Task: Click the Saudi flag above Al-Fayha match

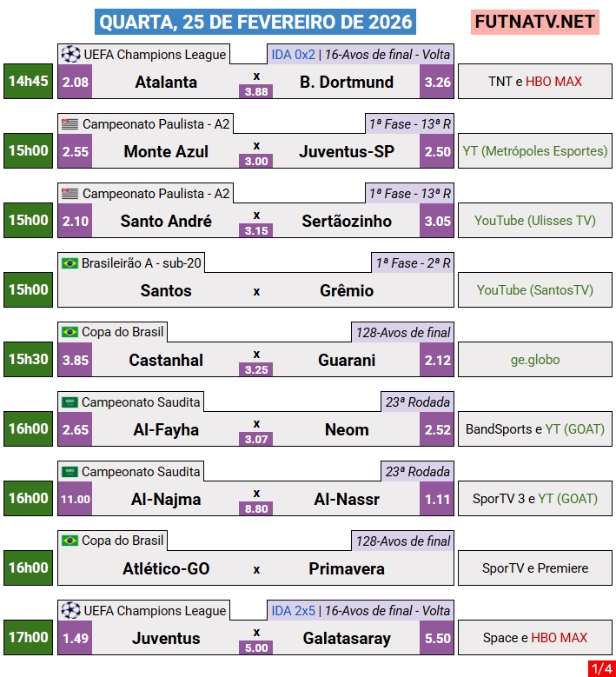Action: [x=70, y=402]
